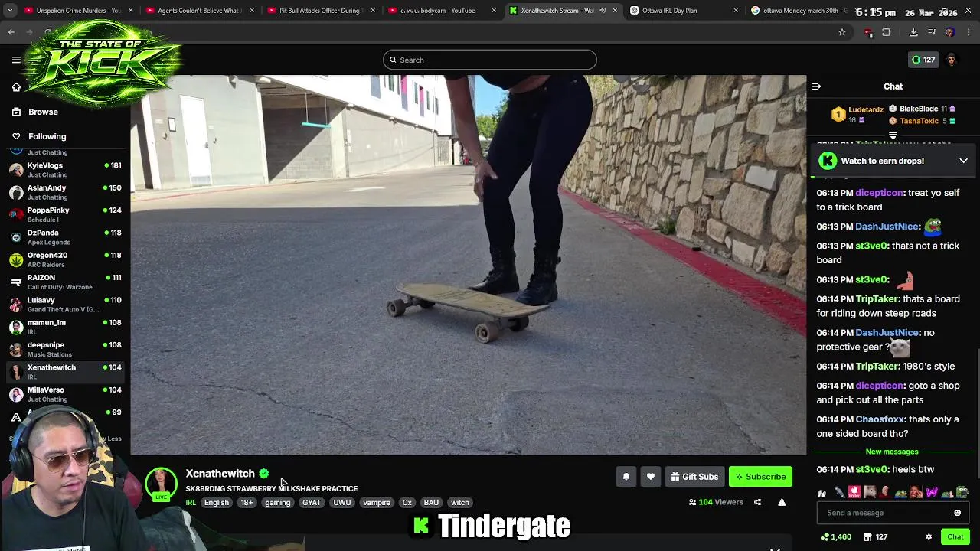Screen dimensions: 980x551
Task: Switch to Agents Couldn't Believe tab
Action: pyautogui.click(x=199, y=11)
